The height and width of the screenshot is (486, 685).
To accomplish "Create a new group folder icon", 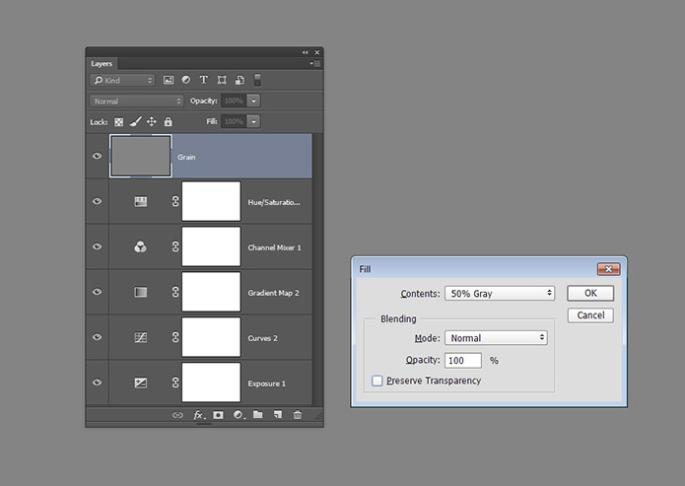I will (257, 414).
